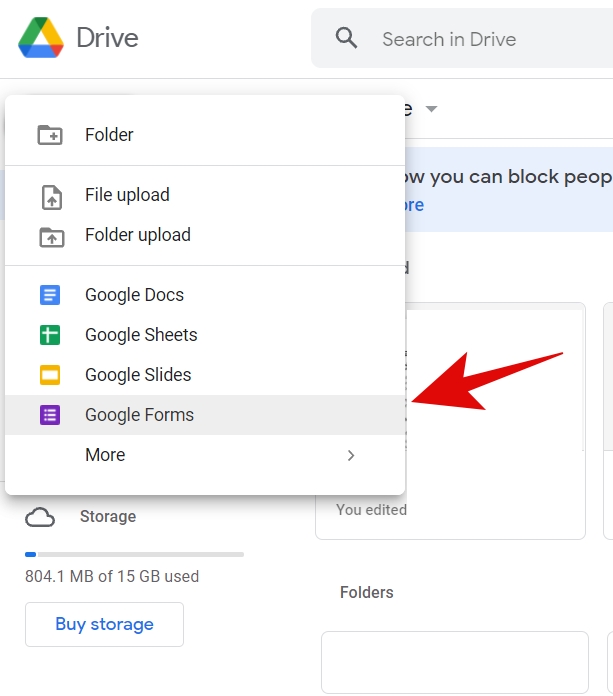The height and width of the screenshot is (696, 613).
Task: Click the 804.1 MB of 15 GB used text
Action: pos(112,576)
